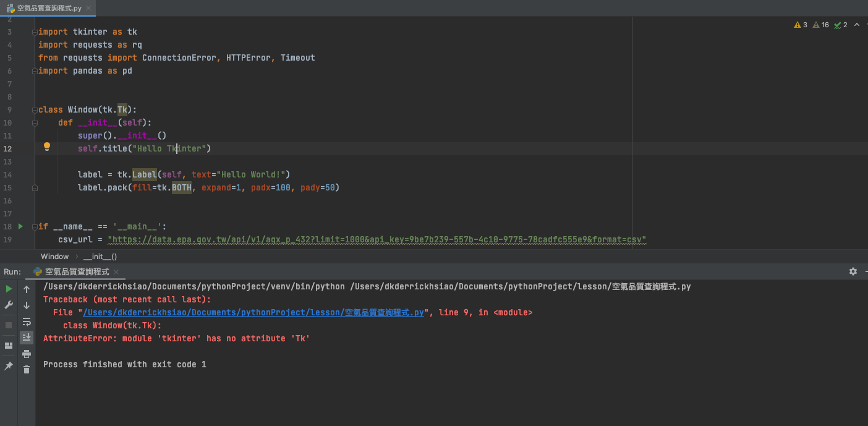This screenshot has height=426, width=868.
Task: Click the up arrow for previous stack frame
Action: pos(27,289)
